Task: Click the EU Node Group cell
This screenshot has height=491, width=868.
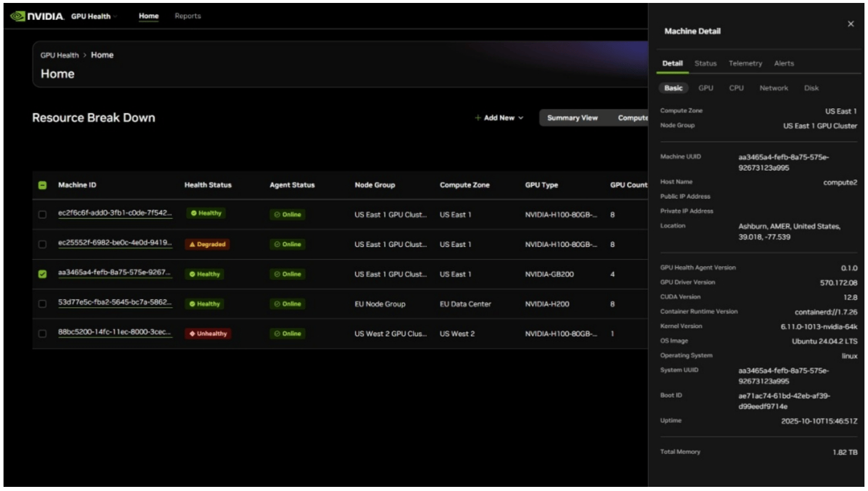Action: point(380,304)
